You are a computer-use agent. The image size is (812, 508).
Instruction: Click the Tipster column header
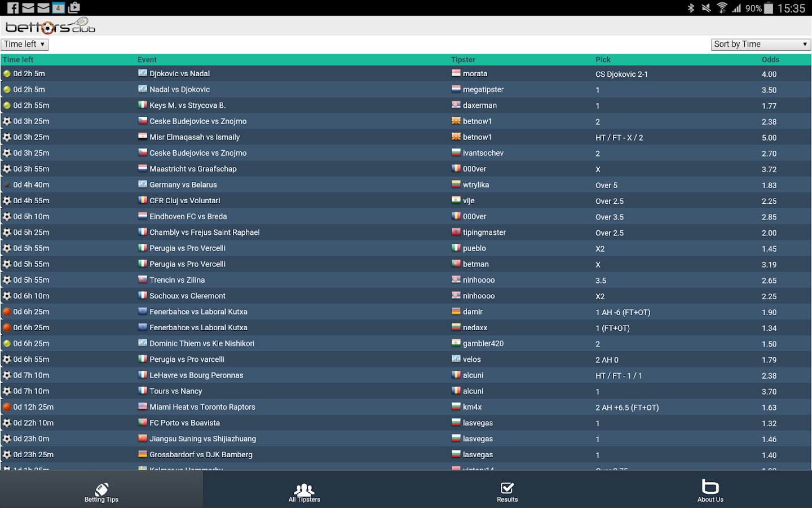click(464, 60)
